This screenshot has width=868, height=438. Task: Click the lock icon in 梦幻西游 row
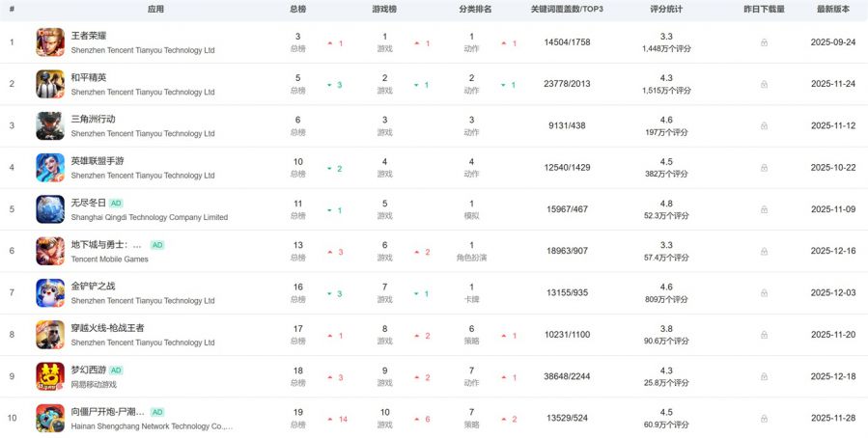coord(764,376)
